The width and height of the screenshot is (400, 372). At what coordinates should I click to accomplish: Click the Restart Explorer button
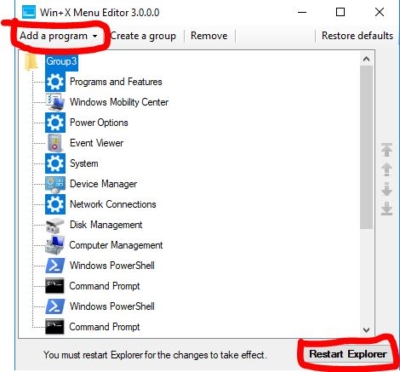(x=348, y=354)
